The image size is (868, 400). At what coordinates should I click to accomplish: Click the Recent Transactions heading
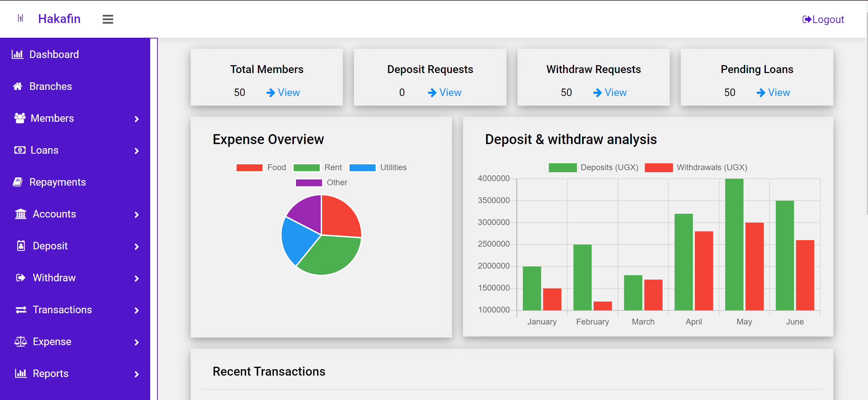coord(269,372)
